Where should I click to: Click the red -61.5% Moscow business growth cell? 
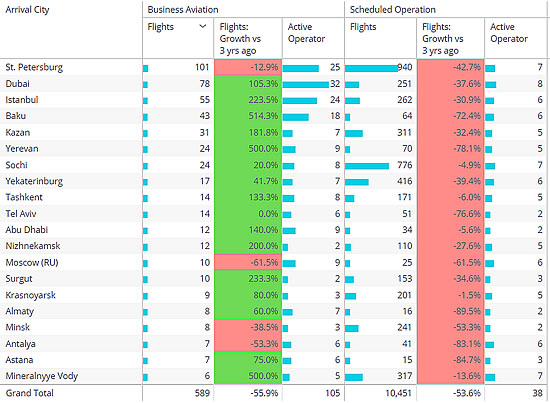248,262
